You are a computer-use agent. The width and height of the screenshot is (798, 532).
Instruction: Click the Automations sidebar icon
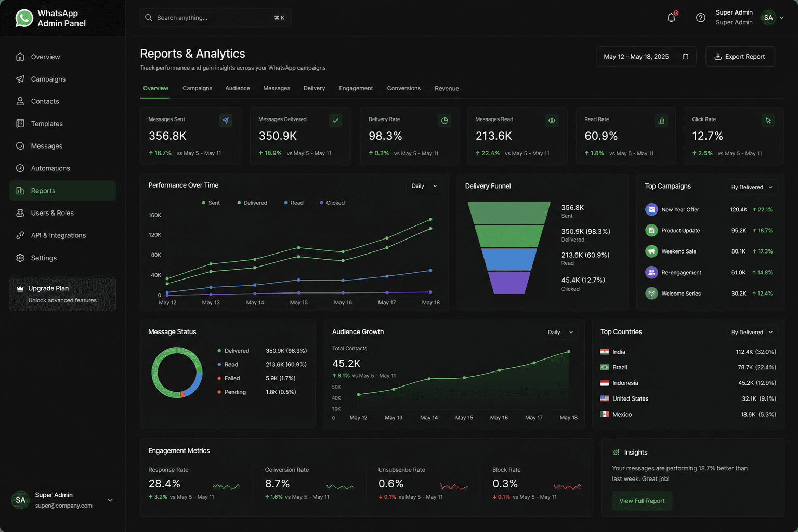pos(20,168)
